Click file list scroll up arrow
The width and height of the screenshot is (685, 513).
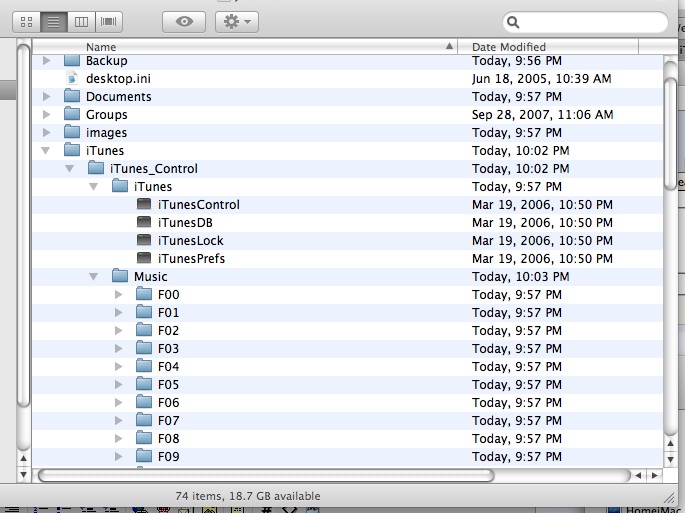pyautogui.click(x=670, y=444)
